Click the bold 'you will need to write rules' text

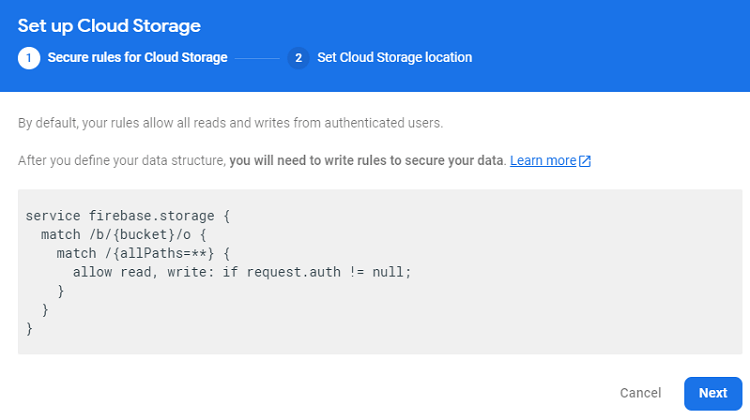coord(366,161)
